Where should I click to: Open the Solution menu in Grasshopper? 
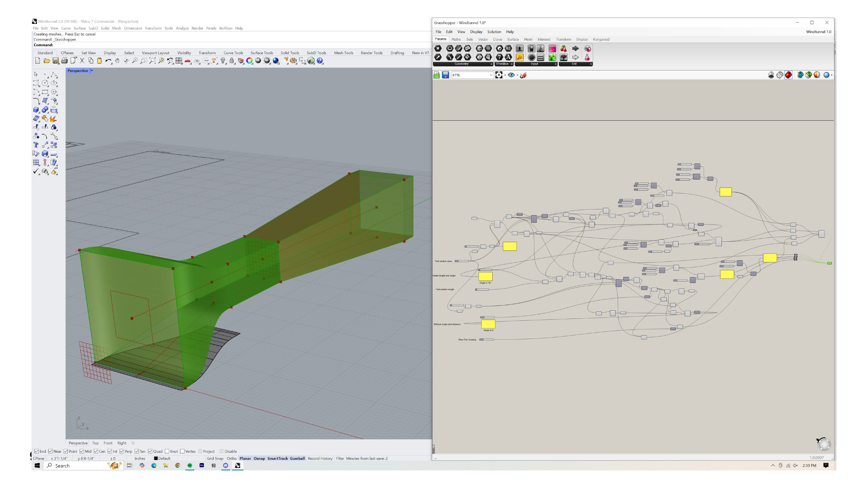click(494, 32)
